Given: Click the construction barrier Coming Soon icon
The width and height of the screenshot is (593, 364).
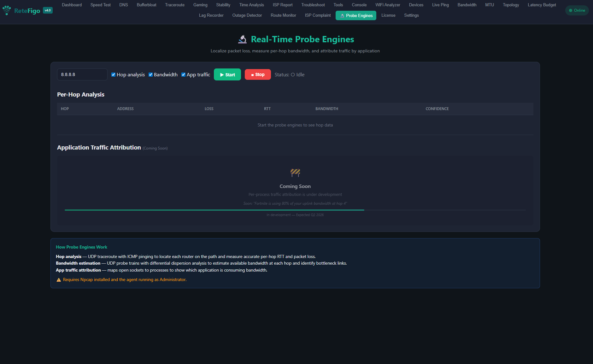Looking at the screenshot, I should pos(295,172).
